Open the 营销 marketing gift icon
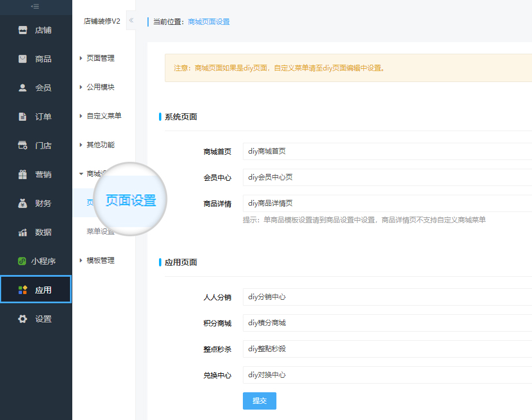Screen dimensions: 532x420 23,174
